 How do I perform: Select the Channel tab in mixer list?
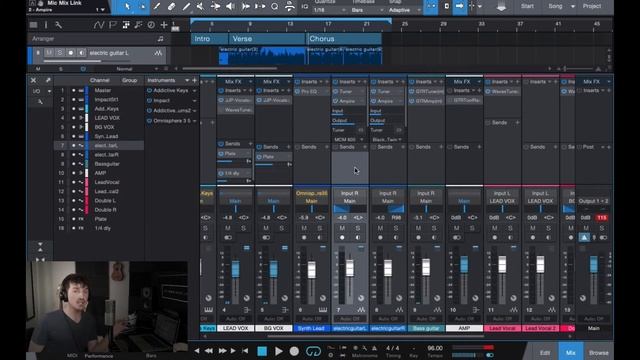click(x=100, y=80)
